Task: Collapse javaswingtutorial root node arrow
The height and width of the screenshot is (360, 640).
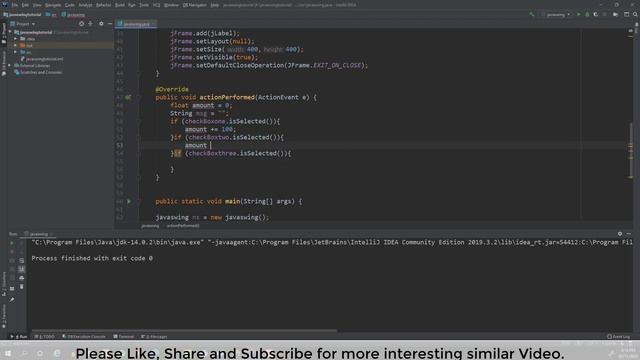Action: pyautogui.click(x=11, y=32)
